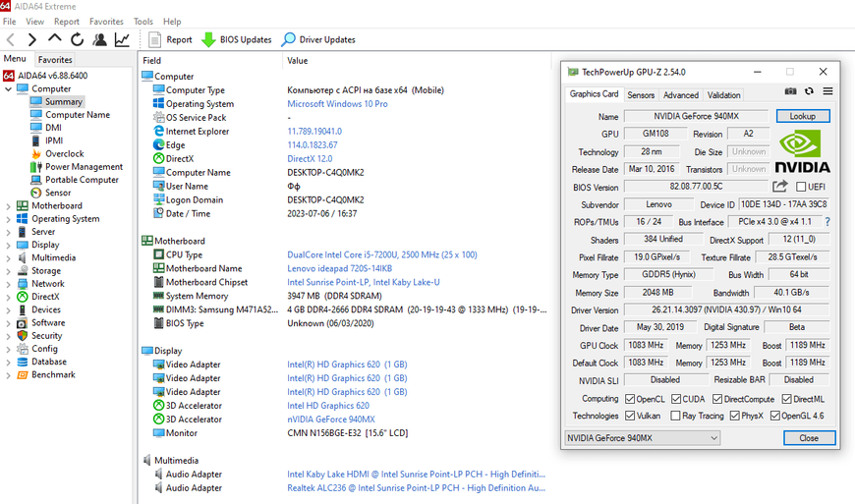Open the user management toolbar icon
The height and width of the screenshot is (504, 855).
[x=100, y=39]
